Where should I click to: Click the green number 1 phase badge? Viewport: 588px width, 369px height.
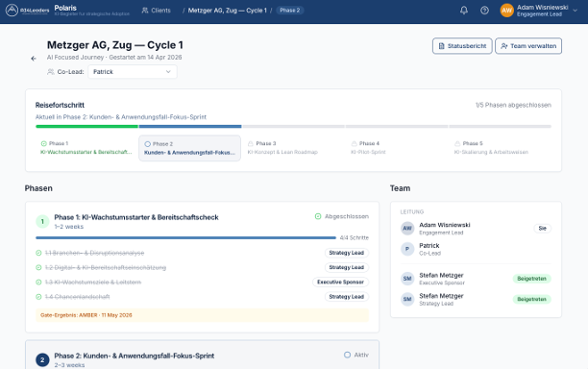coord(42,222)
